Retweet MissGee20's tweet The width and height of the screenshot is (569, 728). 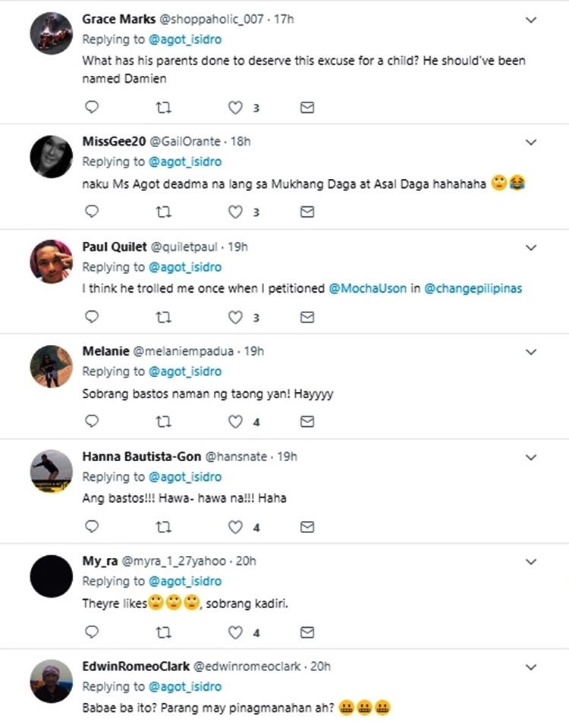(x=163, y=212)
